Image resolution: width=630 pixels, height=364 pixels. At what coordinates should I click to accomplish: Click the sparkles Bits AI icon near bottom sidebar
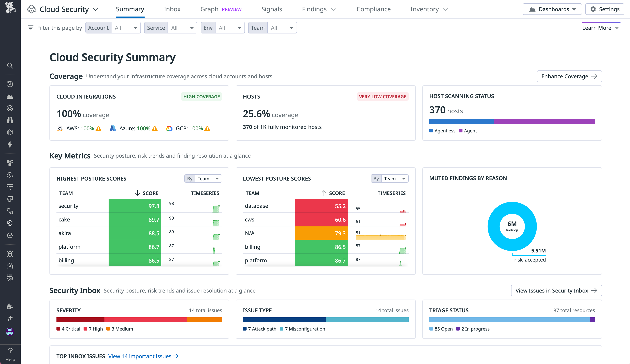pyautogui.click(x=10, y=318)
